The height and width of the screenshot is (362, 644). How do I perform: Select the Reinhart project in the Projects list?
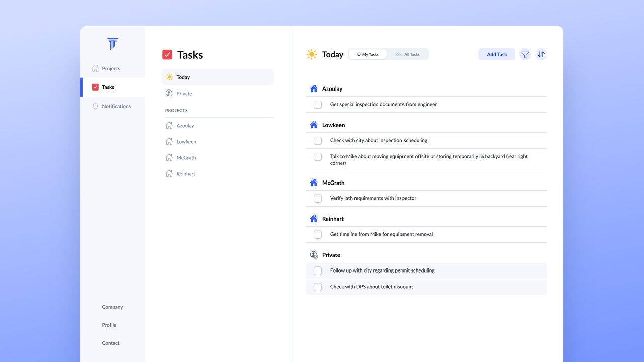[185, 174]
